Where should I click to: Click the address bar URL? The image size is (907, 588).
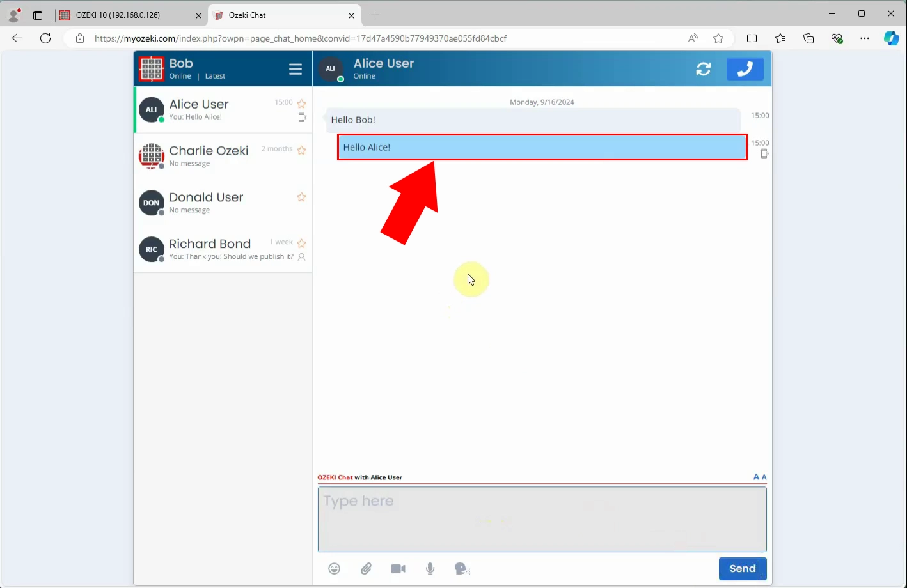[301, 38]
